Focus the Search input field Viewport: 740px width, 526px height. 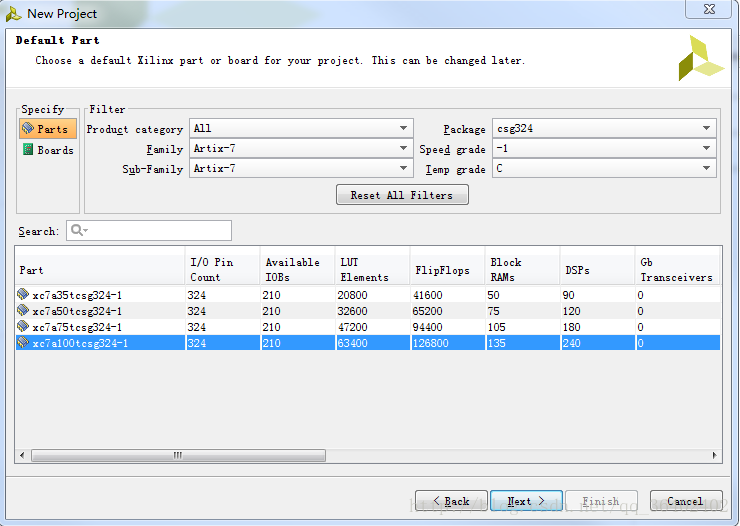pos(149,230)
